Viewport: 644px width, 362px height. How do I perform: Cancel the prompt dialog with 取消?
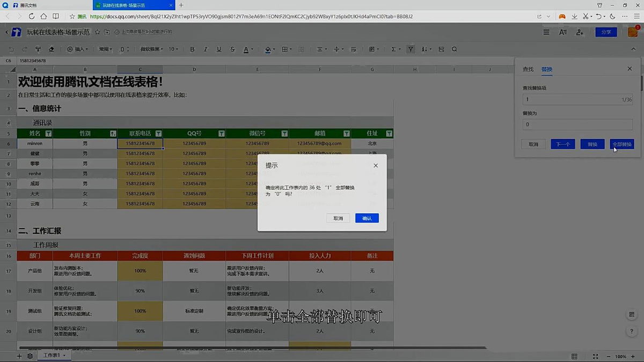338,218
